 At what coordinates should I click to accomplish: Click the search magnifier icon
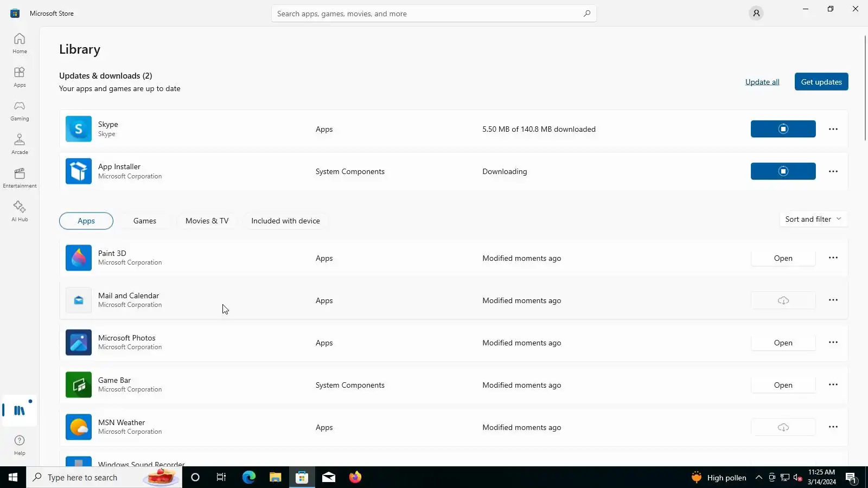click(587, 14)
